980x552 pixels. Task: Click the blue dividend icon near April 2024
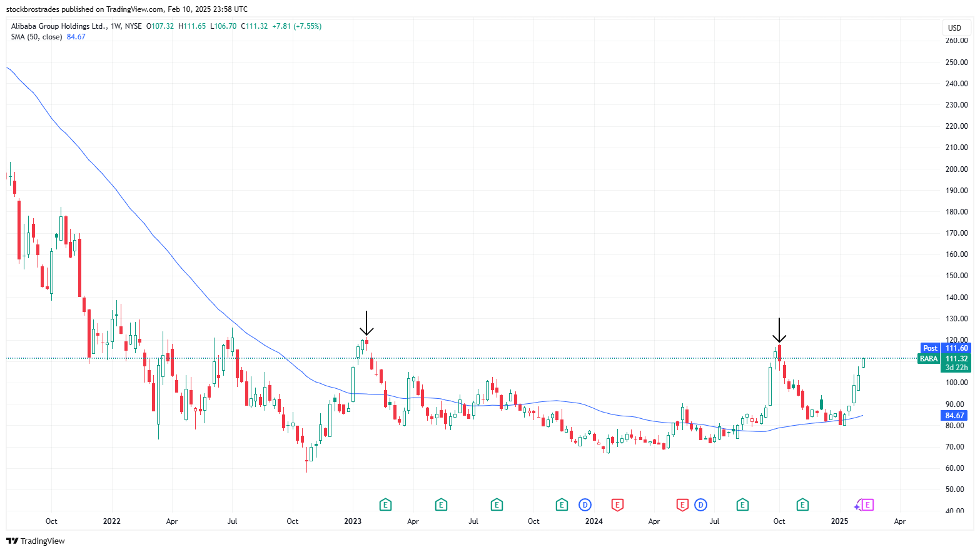[700, 504]
